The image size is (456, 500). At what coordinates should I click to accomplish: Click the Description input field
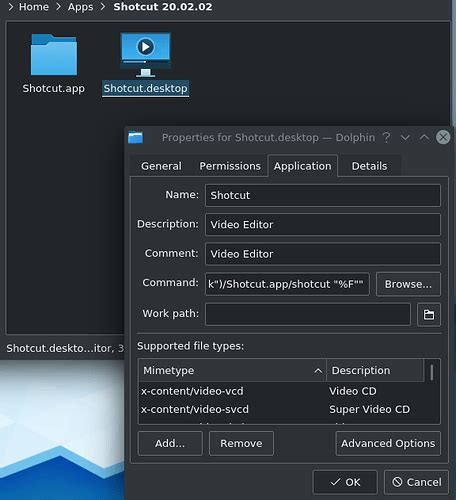[x=323, y=225]
